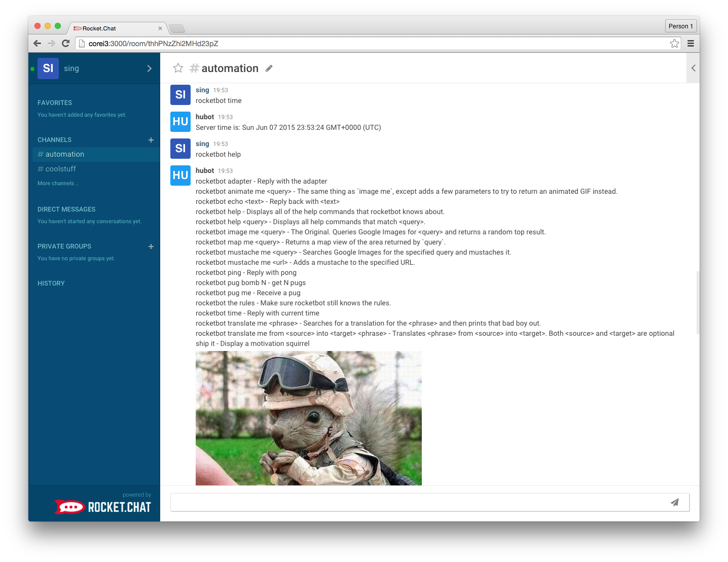The image size is (728, 562).
Task: Click hubot username above server time
Action: (205, 117)
